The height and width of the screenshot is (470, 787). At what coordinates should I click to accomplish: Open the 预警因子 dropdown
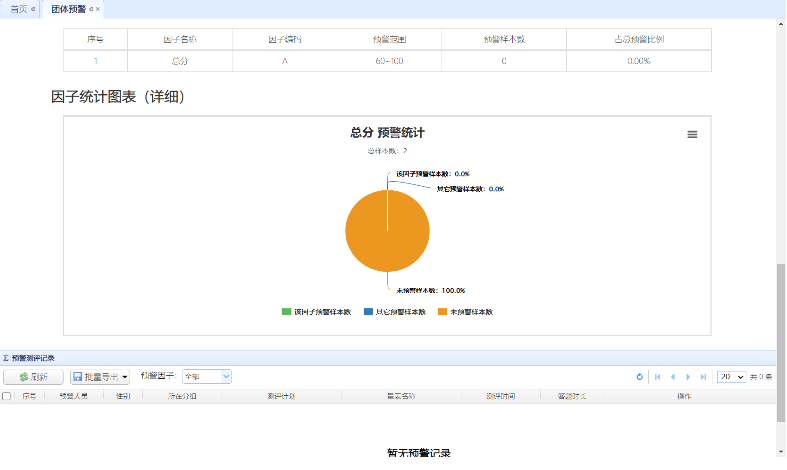tap(207, 377)
